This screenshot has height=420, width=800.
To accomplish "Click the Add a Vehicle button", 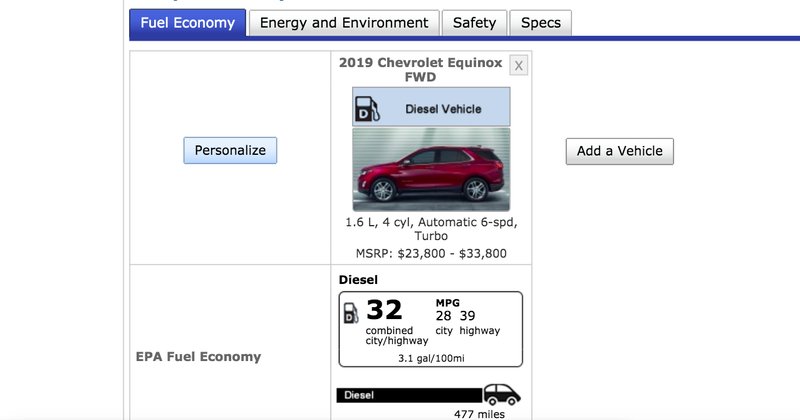I will (619, 151).
